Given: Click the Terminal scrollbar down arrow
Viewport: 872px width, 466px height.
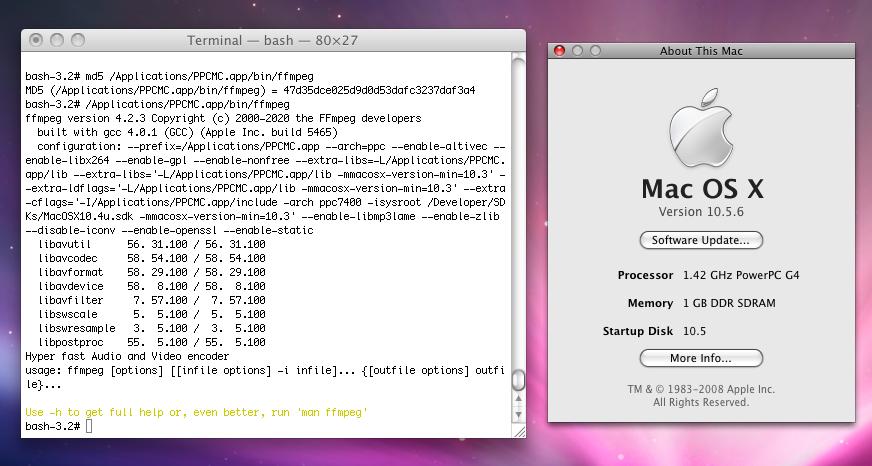Looking at the screenshot, I should (518, 414).
